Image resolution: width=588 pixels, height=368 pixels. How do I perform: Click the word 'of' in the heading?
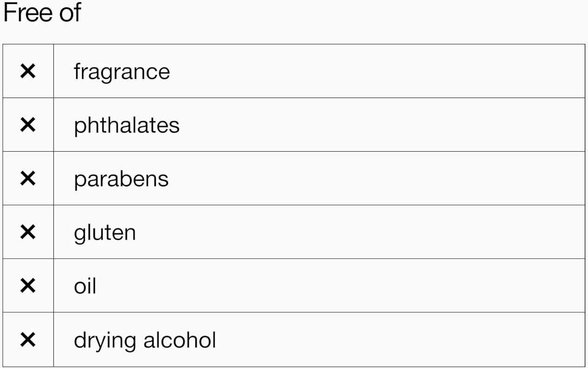click(x=70, y=13)
